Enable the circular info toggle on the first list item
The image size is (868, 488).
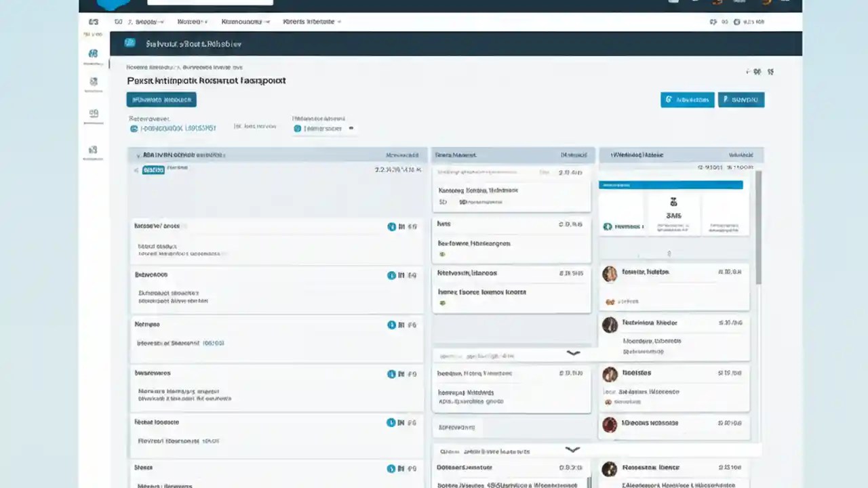[391, 226]
